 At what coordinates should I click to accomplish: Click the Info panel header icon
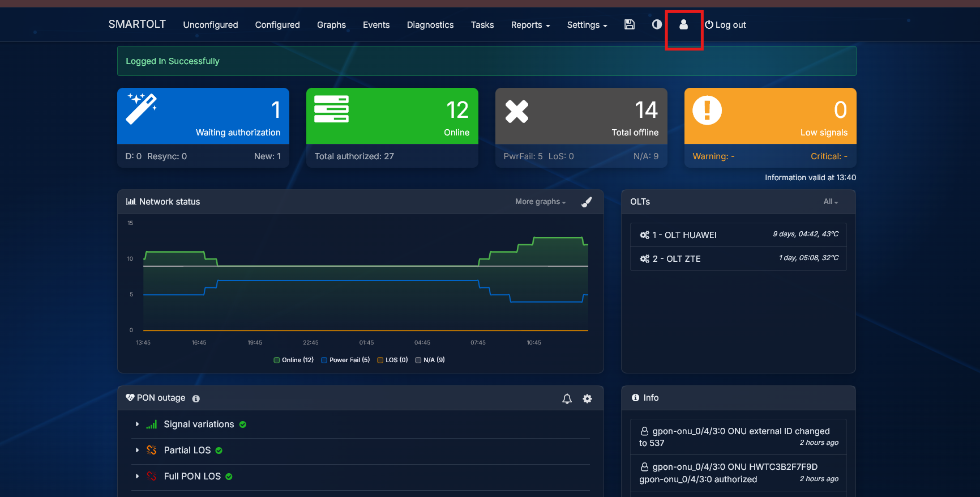tap(635, 398)
